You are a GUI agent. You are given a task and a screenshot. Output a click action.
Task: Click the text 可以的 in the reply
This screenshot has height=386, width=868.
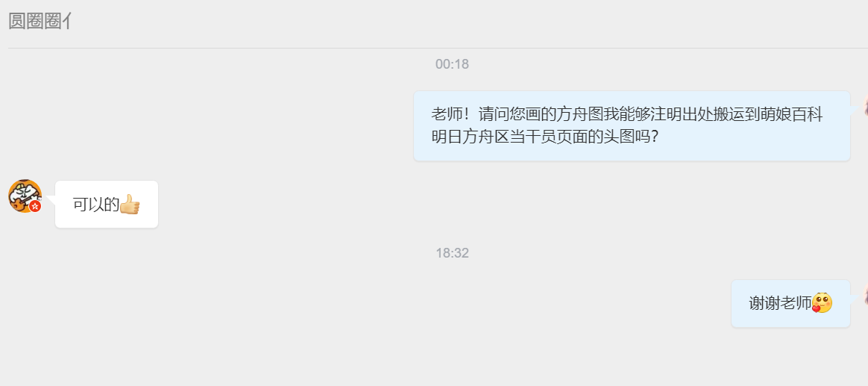click(x=96, y=205)
